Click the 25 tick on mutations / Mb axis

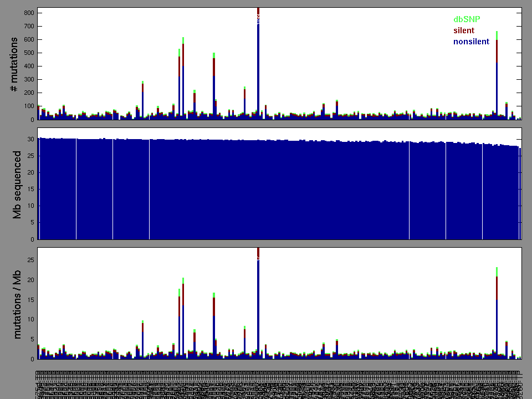click(30, 260)
